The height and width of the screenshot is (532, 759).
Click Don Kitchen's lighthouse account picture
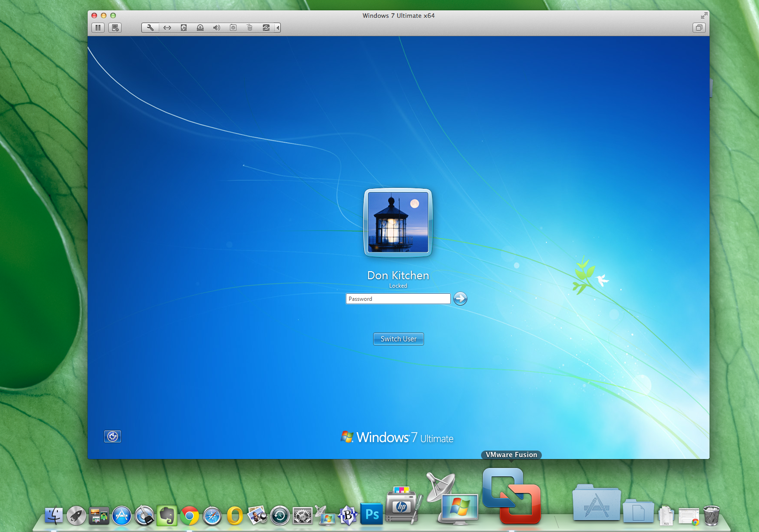398,222
